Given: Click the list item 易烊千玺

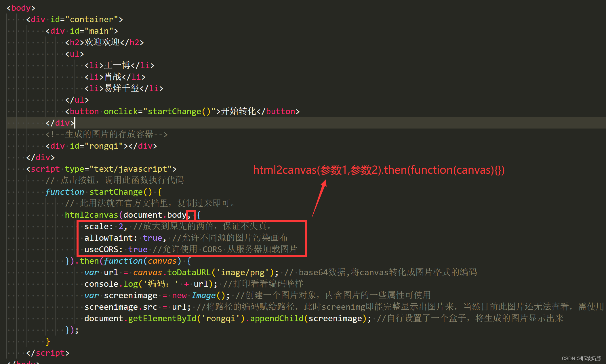Looking at the screenshot, I should pos(124,88).
